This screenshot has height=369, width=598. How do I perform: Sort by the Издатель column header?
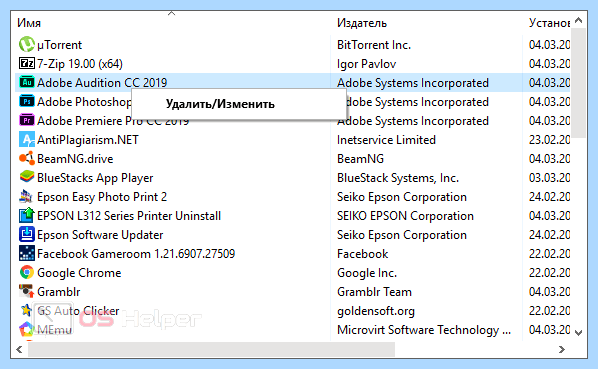coord(362,23)
